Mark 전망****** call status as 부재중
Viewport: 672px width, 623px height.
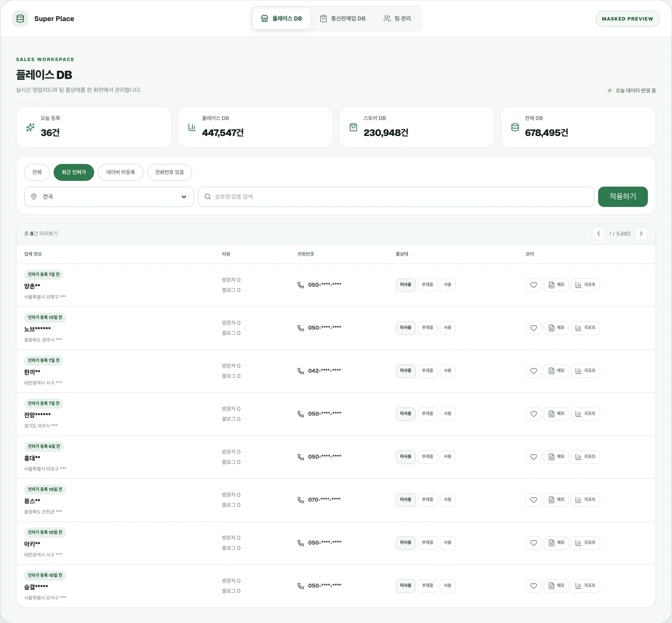[428, 414]
